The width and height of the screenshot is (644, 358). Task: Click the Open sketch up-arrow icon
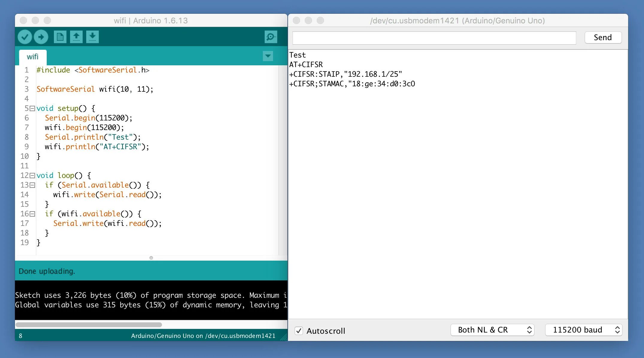coord(76,37)
